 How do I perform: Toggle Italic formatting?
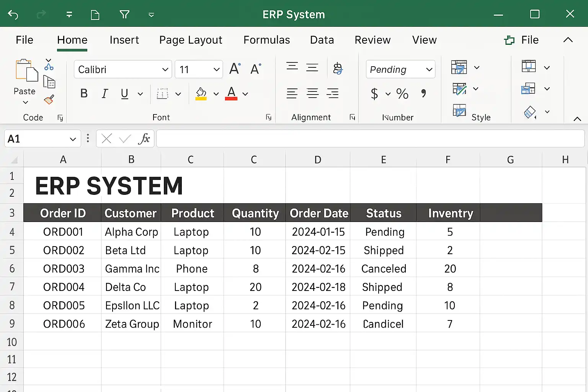pos(105,93)
